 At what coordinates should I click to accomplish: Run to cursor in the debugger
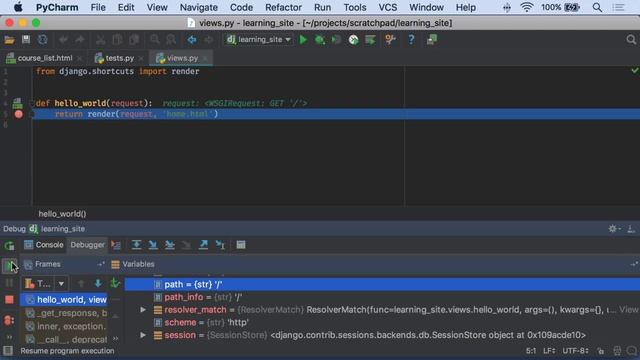(x=220, y=245)
